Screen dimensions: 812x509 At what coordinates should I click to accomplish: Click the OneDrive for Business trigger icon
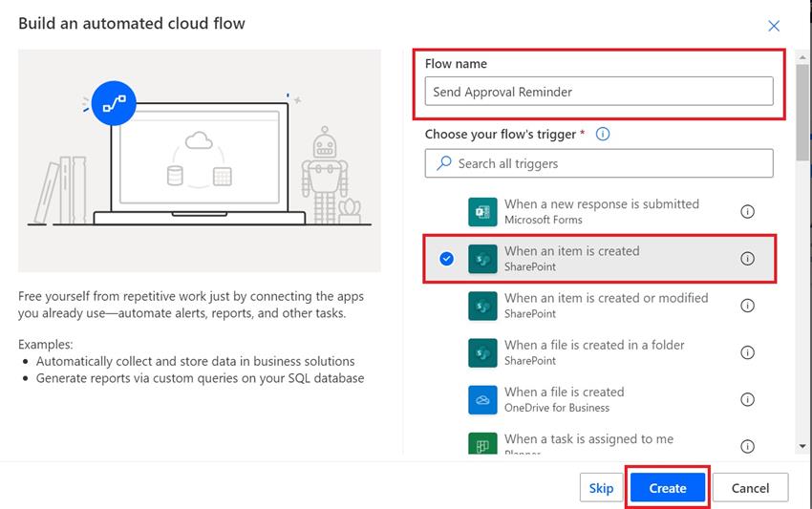(482, 400)
